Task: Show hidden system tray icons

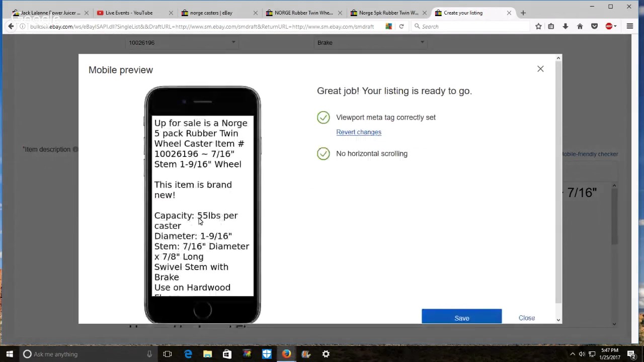Action: [572, 354]
